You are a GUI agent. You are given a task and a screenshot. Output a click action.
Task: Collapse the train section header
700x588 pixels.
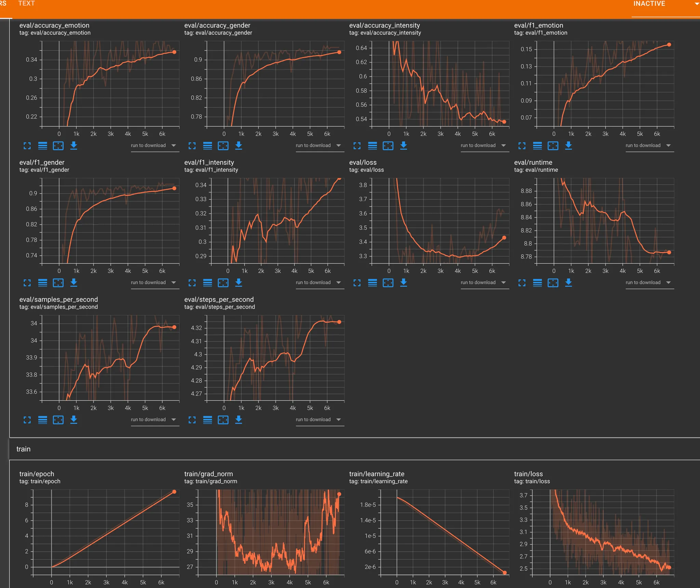point(24,449)
